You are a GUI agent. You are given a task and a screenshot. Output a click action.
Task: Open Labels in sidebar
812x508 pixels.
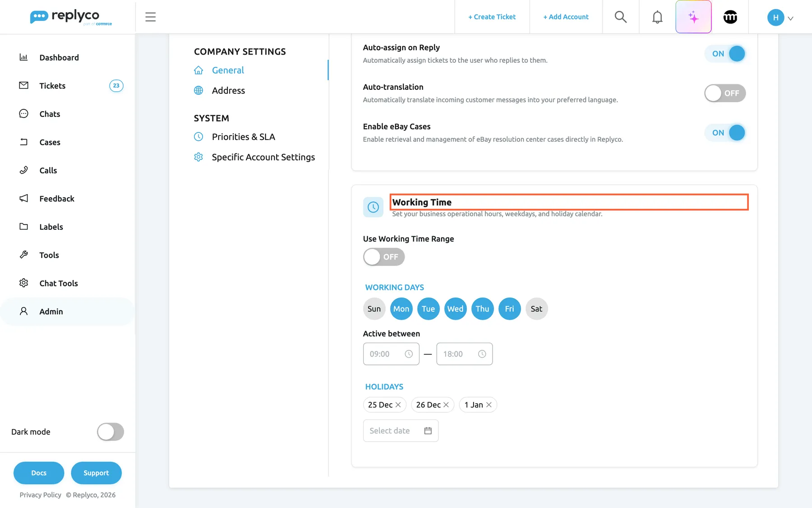[x=68, y=227]
